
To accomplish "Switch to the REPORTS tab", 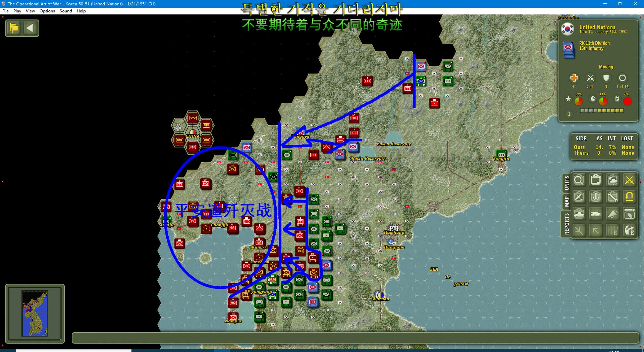I will point(567,224).
